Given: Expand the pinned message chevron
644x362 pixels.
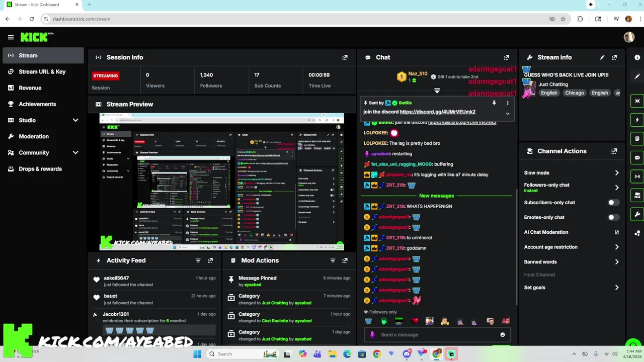Looking at the screenshot, I should (507, 114).
